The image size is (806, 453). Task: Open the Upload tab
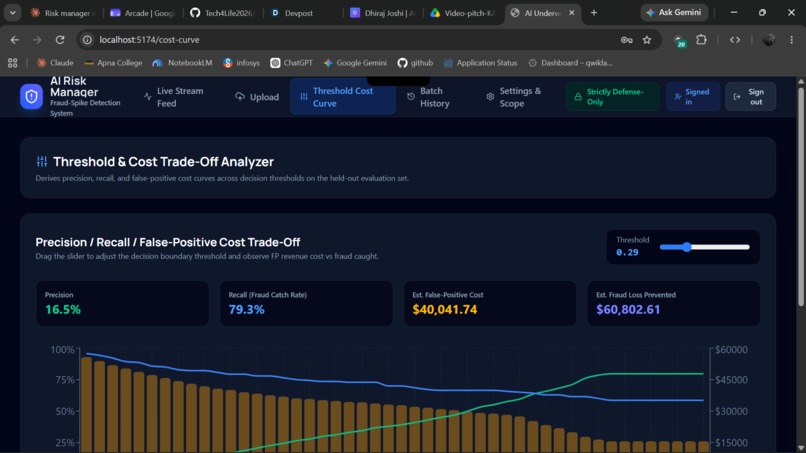click(257, 97)
